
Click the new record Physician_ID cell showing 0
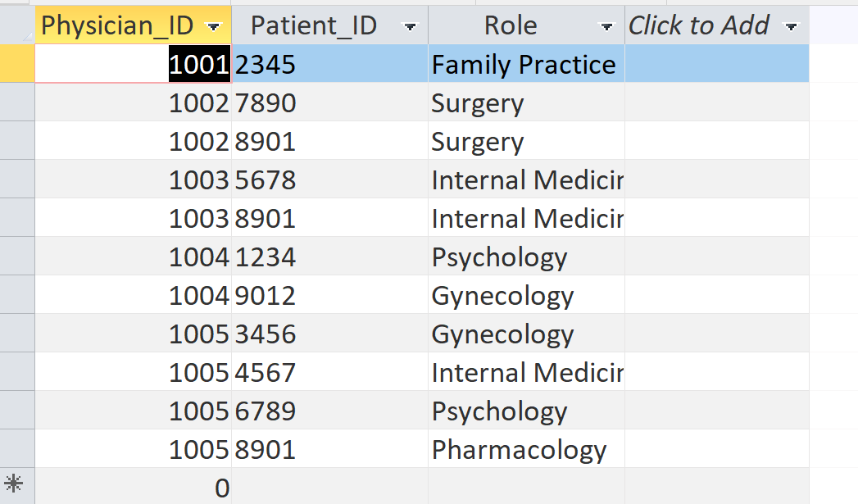[133, 488]
